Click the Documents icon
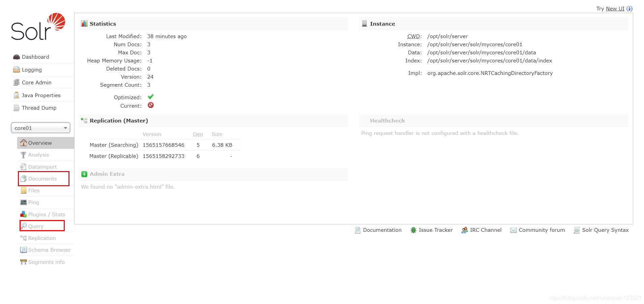Image resolution: width=644 pixels, height=304 pixels. [x=23, y=178]
